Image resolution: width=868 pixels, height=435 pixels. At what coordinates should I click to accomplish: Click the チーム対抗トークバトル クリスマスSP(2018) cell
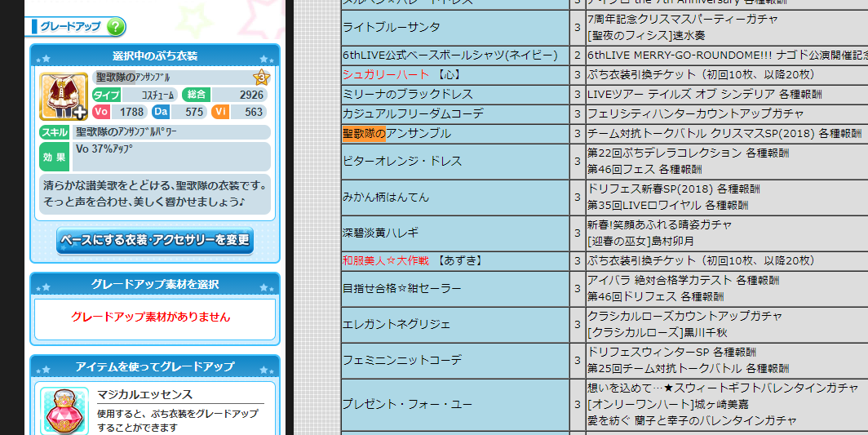click(x=727, y=134)
